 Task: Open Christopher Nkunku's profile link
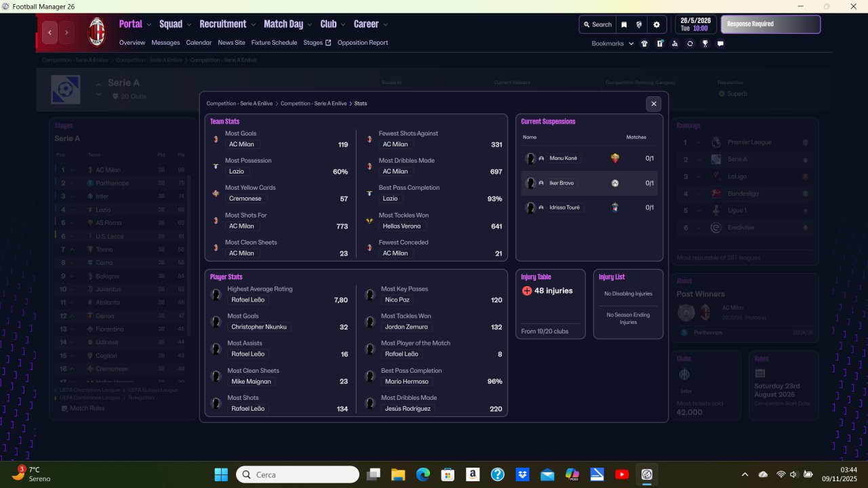(x=259, y=327)
